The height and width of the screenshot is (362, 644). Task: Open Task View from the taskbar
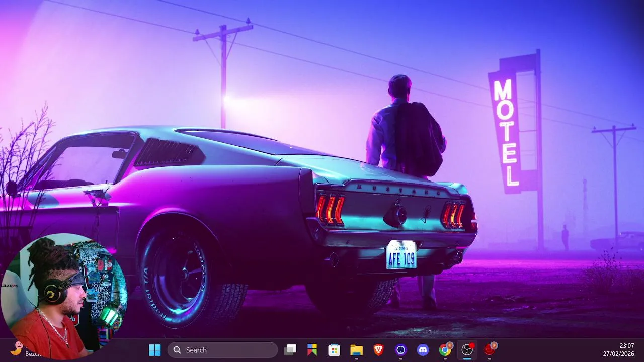290,350
